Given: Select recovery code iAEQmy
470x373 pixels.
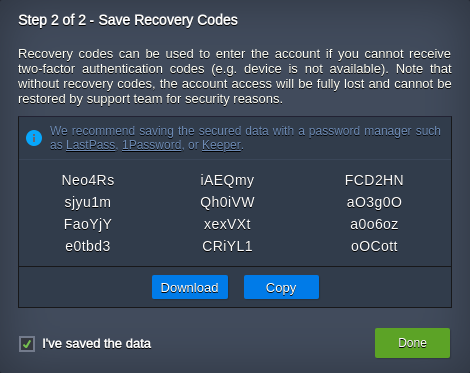Looking at the screenshot, I should pos(227,180).
